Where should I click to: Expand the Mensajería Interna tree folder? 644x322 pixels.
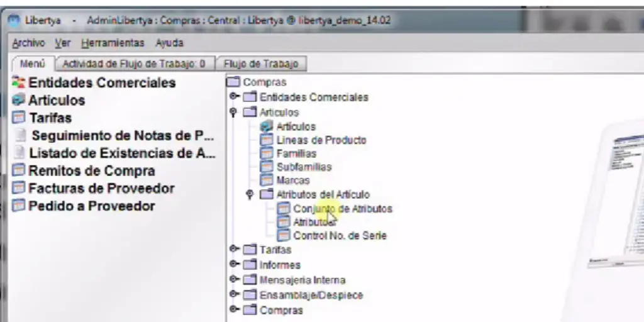click(234, 279)
